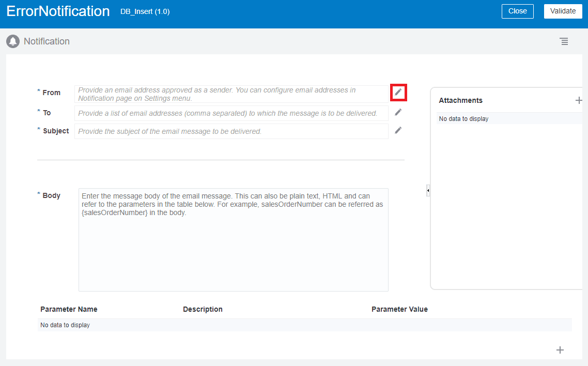Click the DB_Insert (1.0) label
Screen dimensions: 588x366
click(x=145, y=11)
